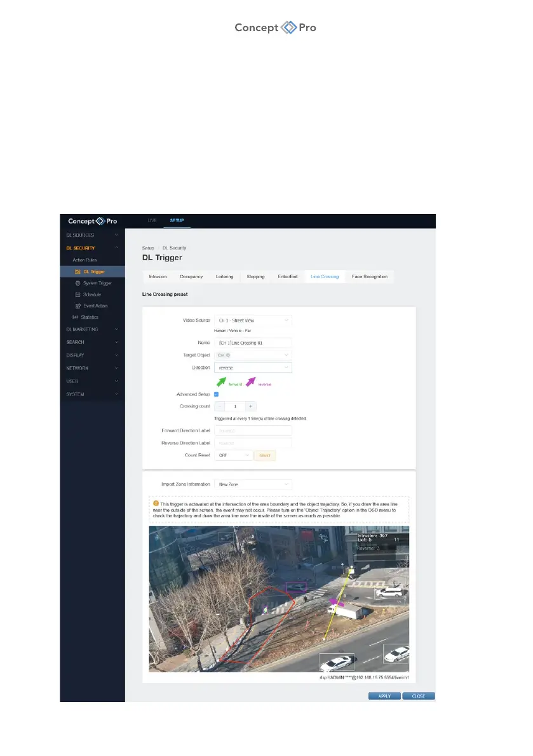
Task: Open the Video Source dropdown
Action: click(x=252, y=321)
